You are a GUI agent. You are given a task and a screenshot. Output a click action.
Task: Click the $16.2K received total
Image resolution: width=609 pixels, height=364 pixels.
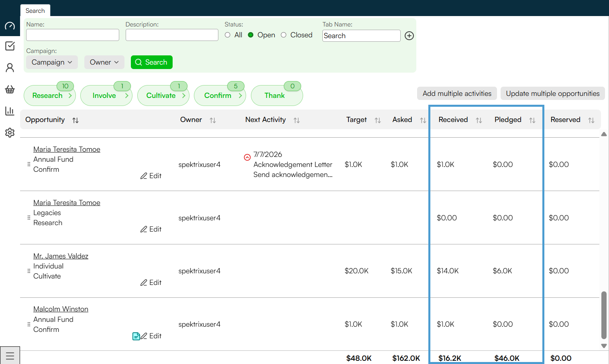(x=450, y=358)
